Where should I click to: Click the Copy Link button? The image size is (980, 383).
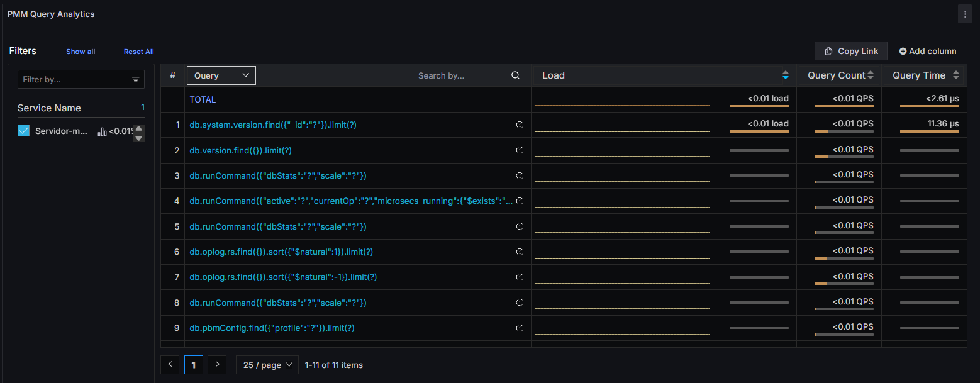850,51
